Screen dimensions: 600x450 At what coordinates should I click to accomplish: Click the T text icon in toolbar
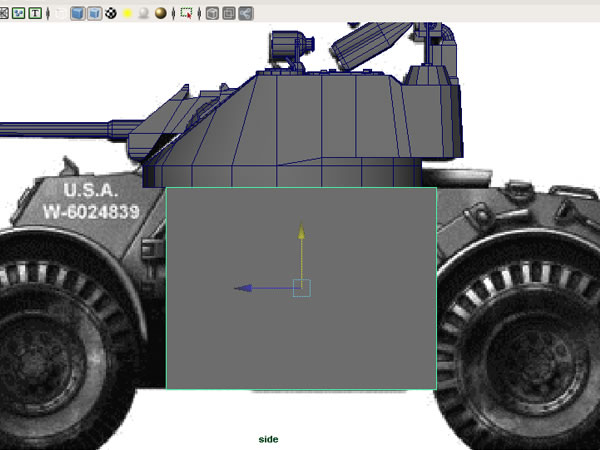click(x=35, y=14)
